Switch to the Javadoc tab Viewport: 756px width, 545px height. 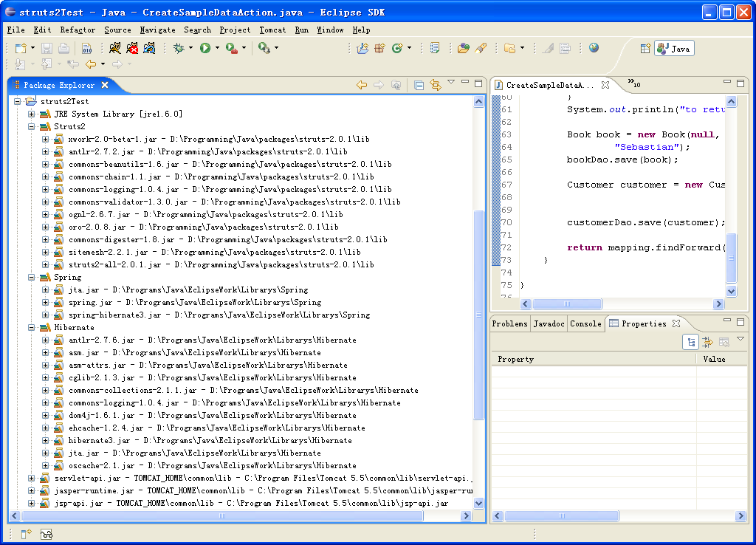pos(549,323)
